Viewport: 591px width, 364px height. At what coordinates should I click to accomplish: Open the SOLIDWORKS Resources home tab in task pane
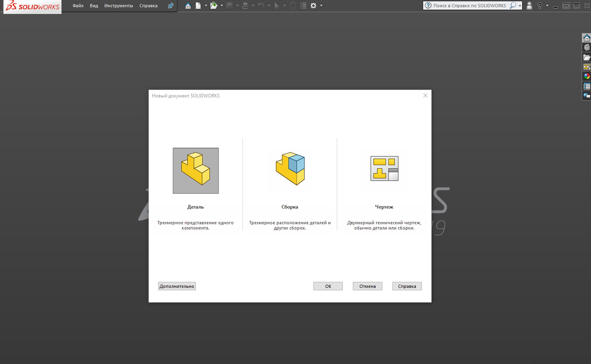(587, 38)
